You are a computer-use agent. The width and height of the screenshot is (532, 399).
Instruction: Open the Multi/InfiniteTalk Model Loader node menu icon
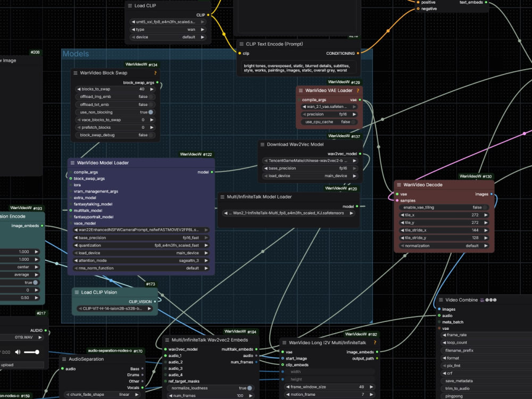pyautogui.click(x=222, y=197)
